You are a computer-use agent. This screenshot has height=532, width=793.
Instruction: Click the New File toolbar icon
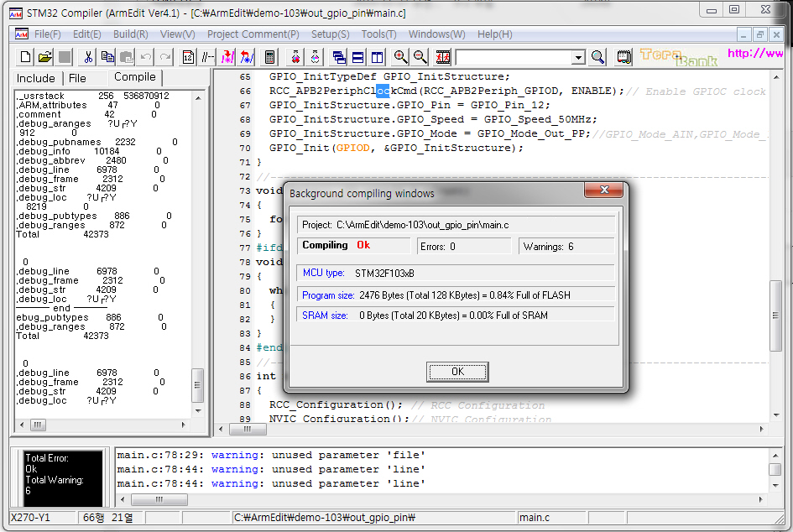pos(26,57)
